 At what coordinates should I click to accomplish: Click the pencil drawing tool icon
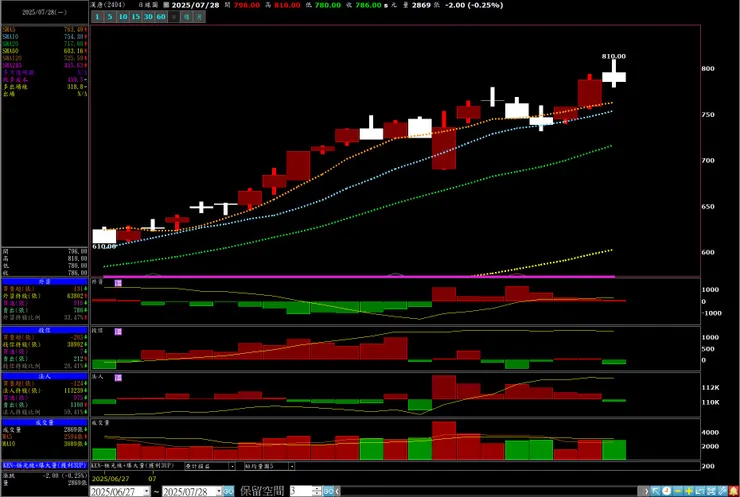(722, 491)
